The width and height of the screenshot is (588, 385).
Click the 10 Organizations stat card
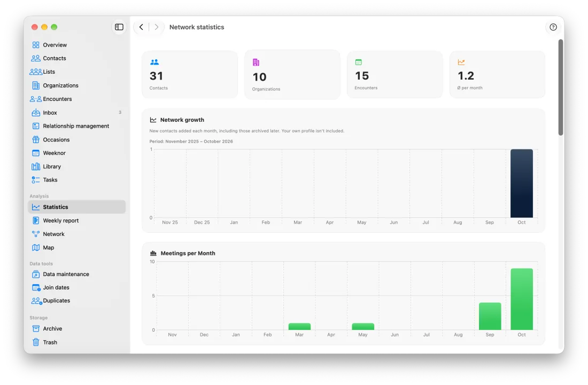pyautogui.click(x=292, y=75)
